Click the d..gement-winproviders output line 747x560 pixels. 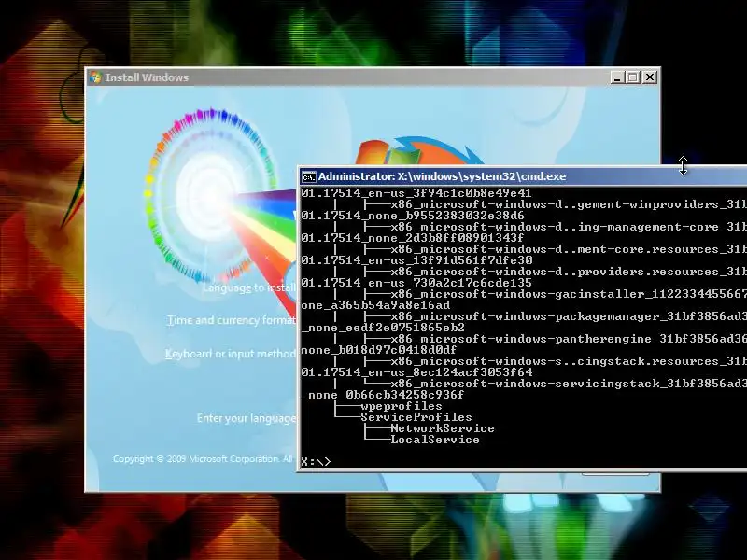pos(569,204)
